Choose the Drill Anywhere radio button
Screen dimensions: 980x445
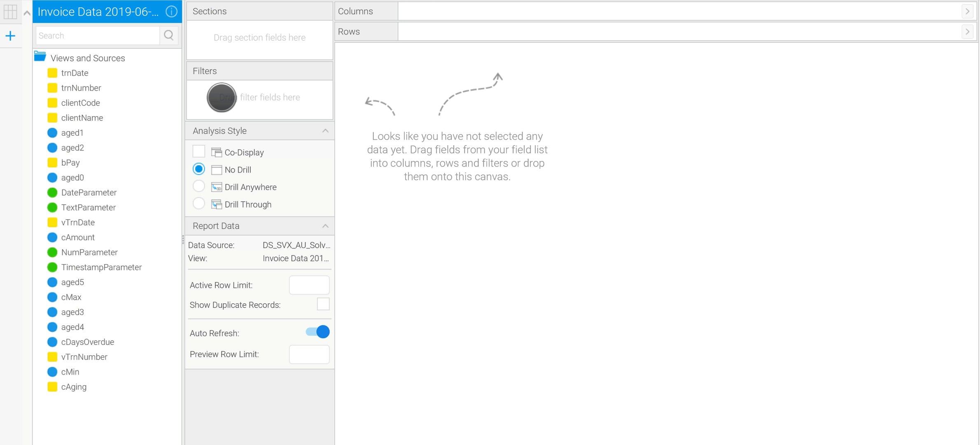[199, 186]
